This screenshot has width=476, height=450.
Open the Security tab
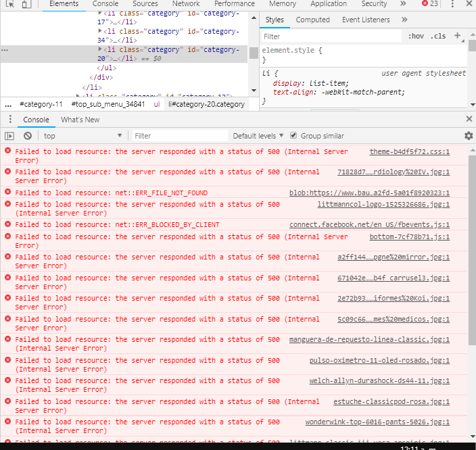point(374,4)
